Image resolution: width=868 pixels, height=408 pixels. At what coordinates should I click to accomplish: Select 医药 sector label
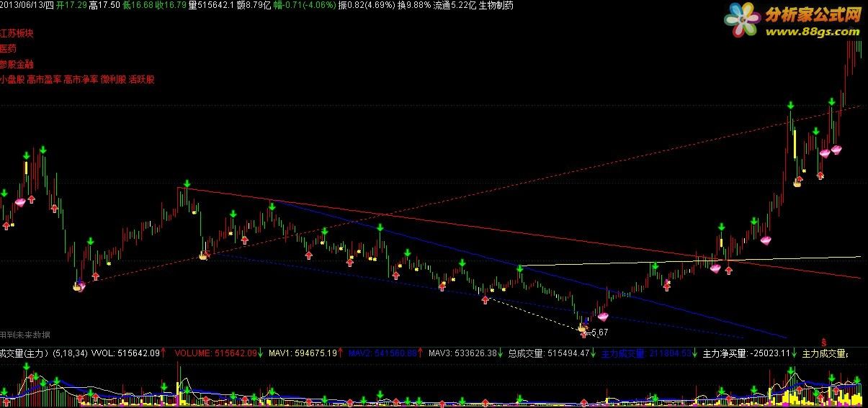[x=9, y=49]
